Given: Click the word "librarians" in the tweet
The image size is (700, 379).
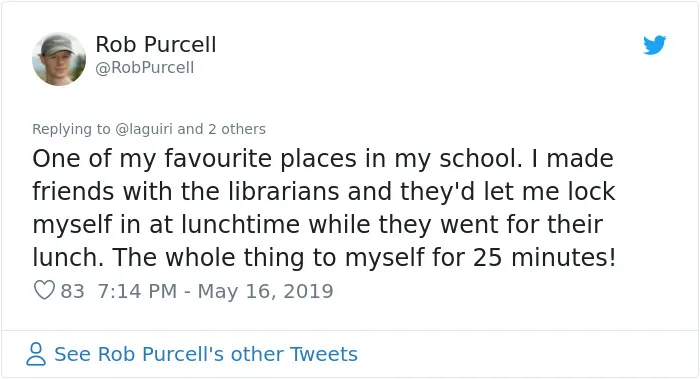Looking at the screenshot, I should pyautogui.click(x=284, y=192).
